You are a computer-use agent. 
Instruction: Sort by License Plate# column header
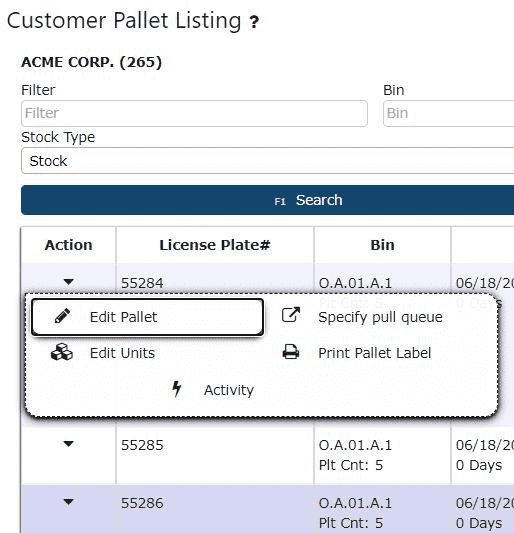click(215, 245)
